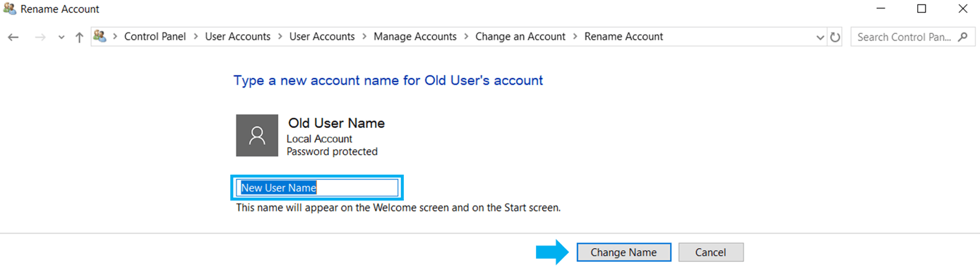The width and height of the screenshot is (980, 273).
Task: Expand chevron after Control Panel breadcrumb
Action: pyautogui.click(x=196, y=37)
